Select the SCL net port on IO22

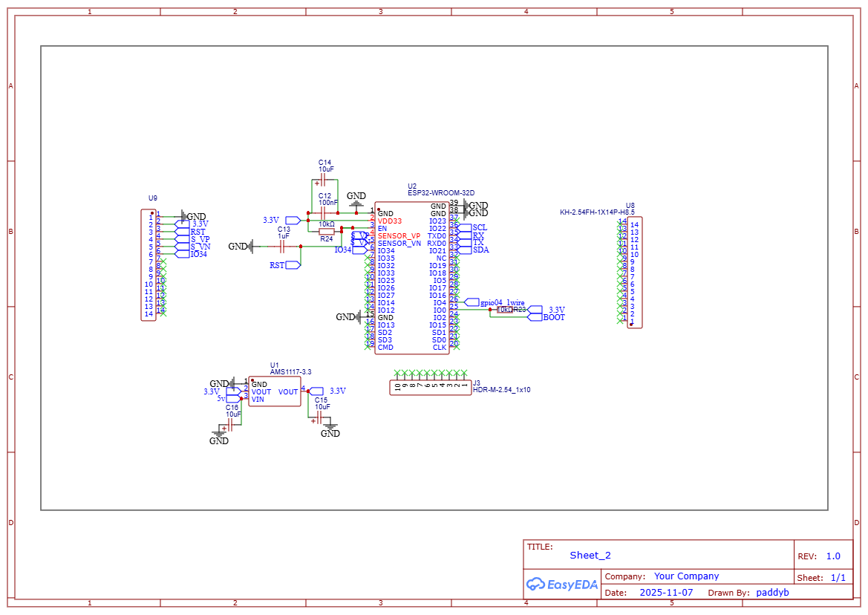point(466,227)
